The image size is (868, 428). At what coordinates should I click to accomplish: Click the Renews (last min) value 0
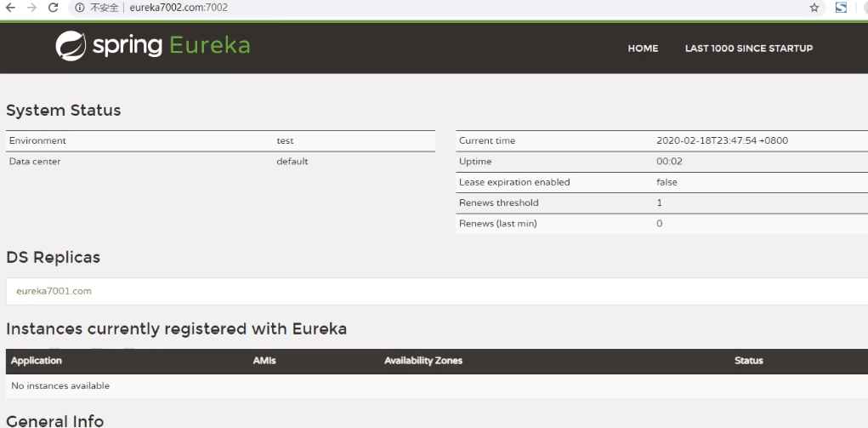click(x=660, y=224)
